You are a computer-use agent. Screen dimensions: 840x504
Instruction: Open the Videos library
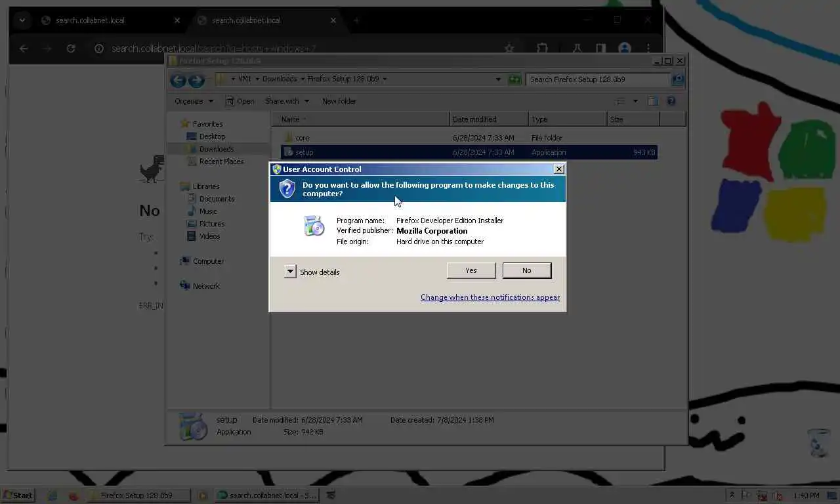(203, 236)
